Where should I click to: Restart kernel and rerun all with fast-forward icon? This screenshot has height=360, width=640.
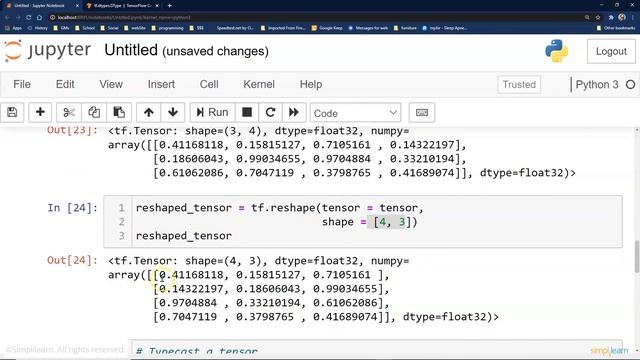pyautogui.click(x=294, y=112)
